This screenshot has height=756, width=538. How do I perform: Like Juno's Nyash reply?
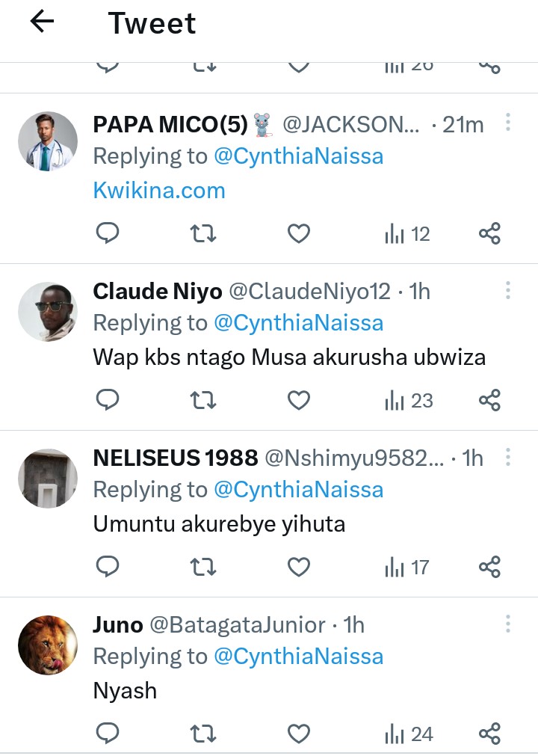299,734
